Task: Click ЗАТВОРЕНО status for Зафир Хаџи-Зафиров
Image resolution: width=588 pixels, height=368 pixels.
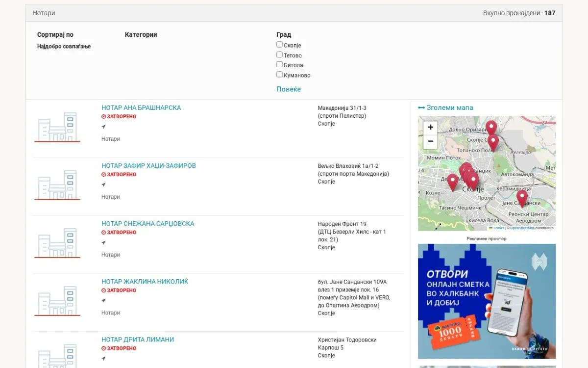Action: click(119, 175)
